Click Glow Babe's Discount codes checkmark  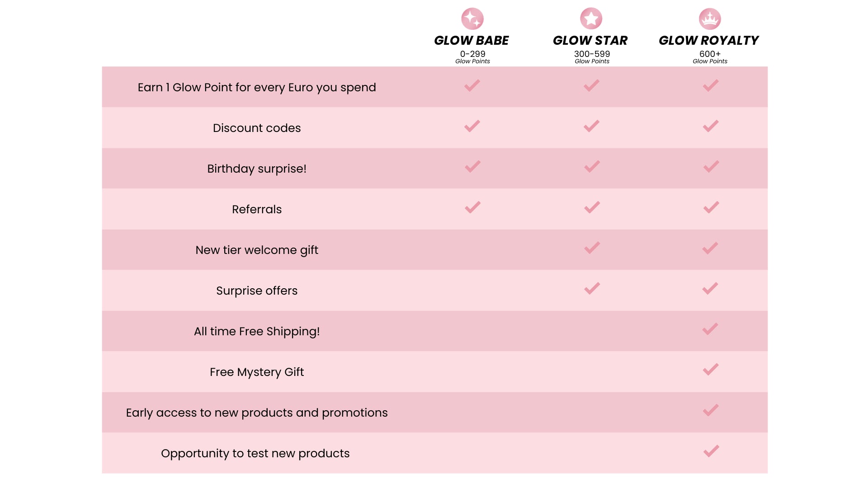pyautogui.click(x=472, y=126)
